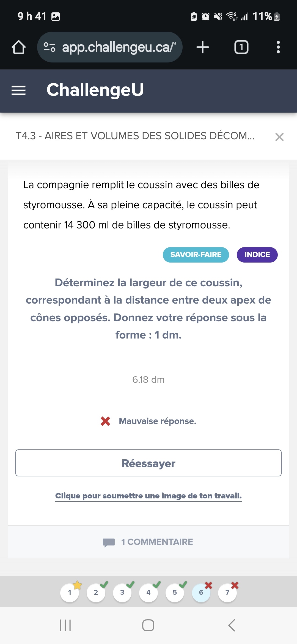Tap the app.challengeu.ca address bar

click(x=118, y=47)
